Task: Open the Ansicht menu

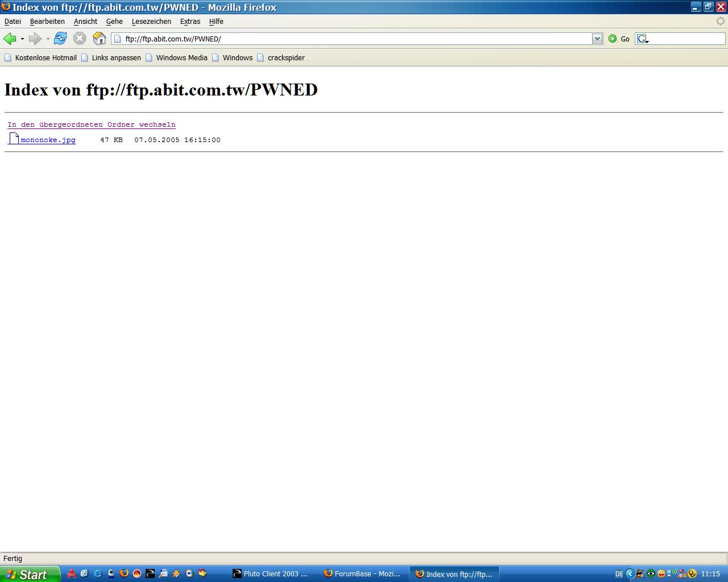Action: pyautogui.click(x=85, y=22)
